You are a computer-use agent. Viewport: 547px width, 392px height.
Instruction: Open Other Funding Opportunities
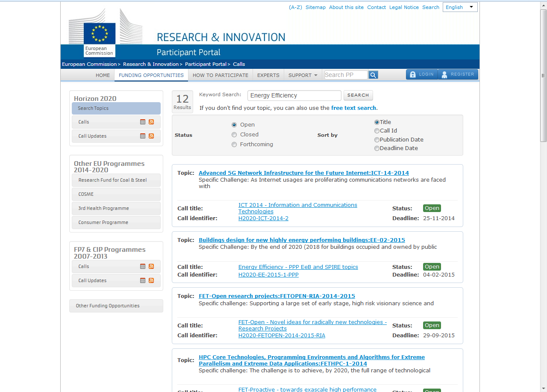[x=116, y=306]
